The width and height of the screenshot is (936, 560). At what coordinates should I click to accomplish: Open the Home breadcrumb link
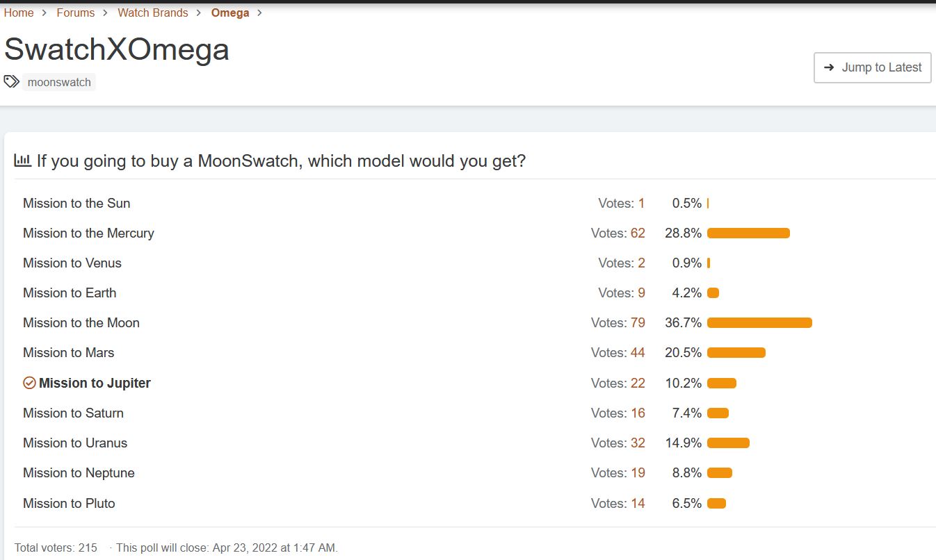pyautogui.click(x=19, y=13)
